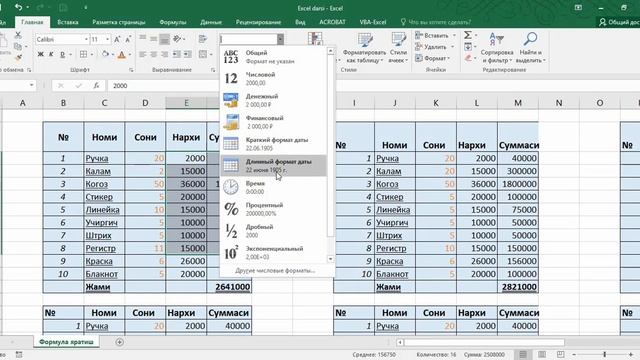Click the text Orientation icon

pyautogui.click(x=177, y=39)
